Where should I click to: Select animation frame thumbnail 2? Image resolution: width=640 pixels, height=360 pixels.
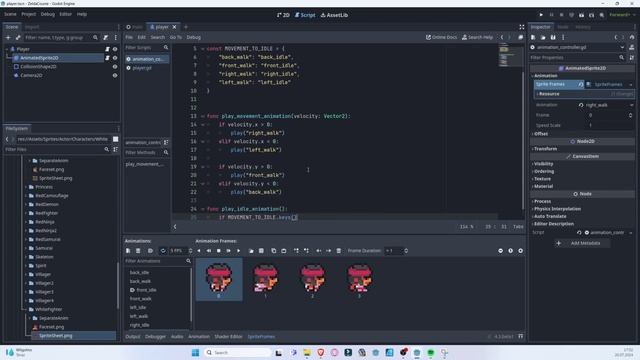313,281
